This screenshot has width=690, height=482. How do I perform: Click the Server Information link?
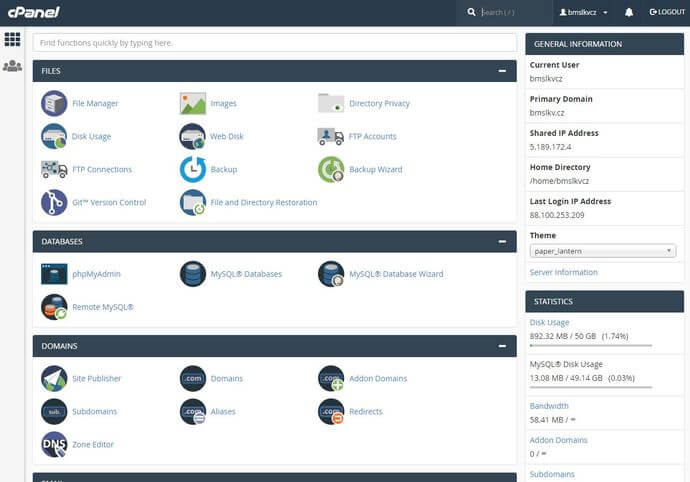click(564, 272)
